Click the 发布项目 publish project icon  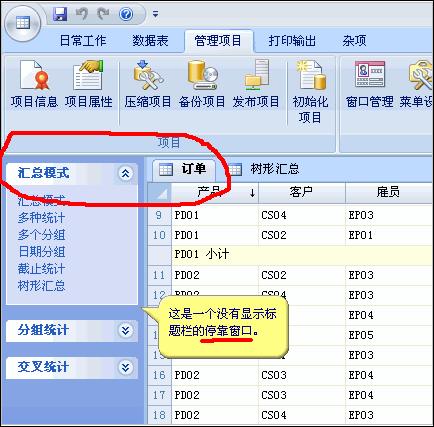(256, 84)
